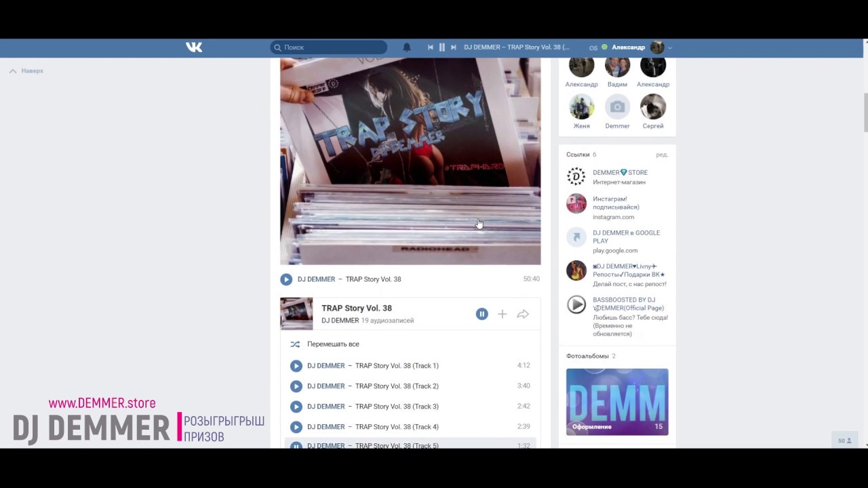
Task: Play TRAP Story Vol. 38 Track 2
Action: tap(296, 386)
